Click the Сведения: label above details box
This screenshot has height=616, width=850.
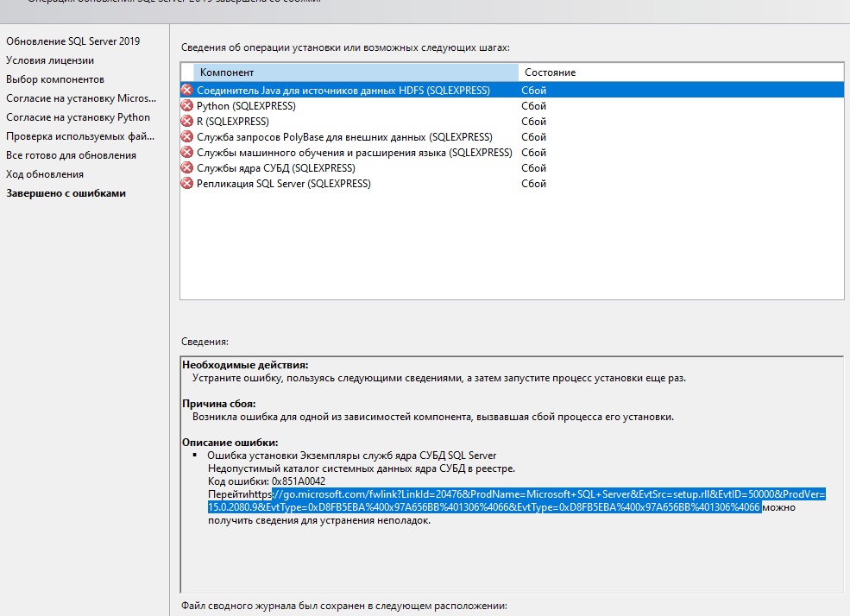[205, 342]
